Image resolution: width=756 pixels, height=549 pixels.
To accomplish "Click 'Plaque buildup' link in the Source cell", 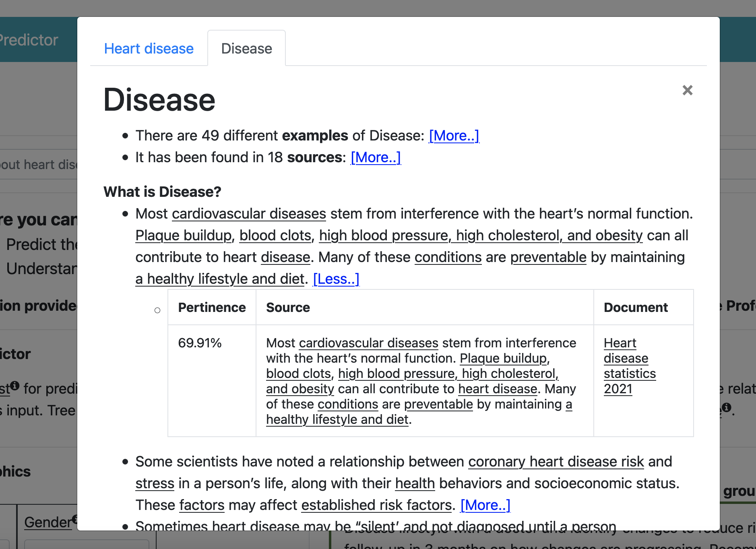I will pyautogui.click(x=503, y=358).
